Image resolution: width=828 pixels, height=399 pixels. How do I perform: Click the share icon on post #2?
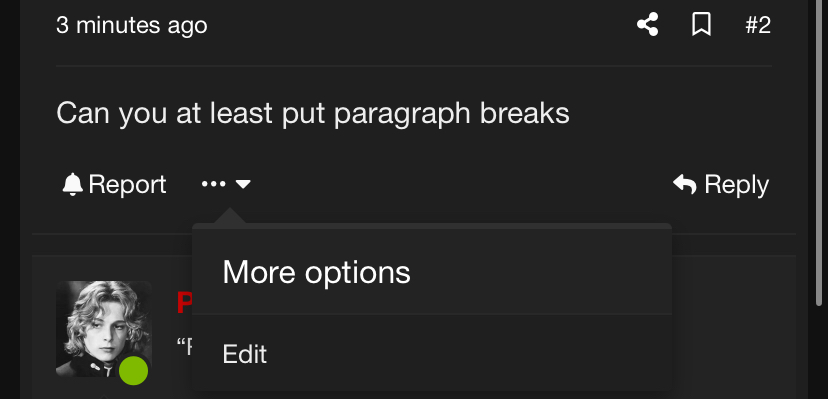click(647, 25)
